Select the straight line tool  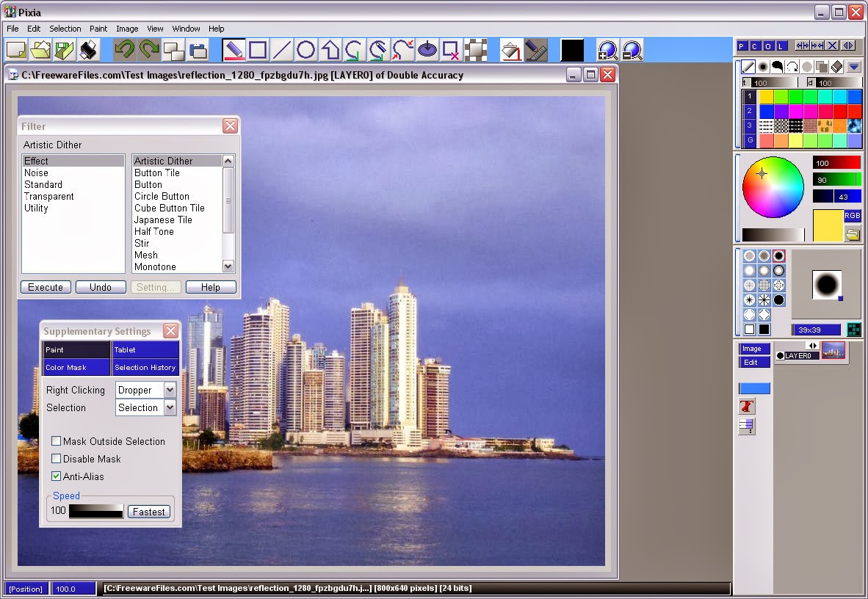pos(282,51)
